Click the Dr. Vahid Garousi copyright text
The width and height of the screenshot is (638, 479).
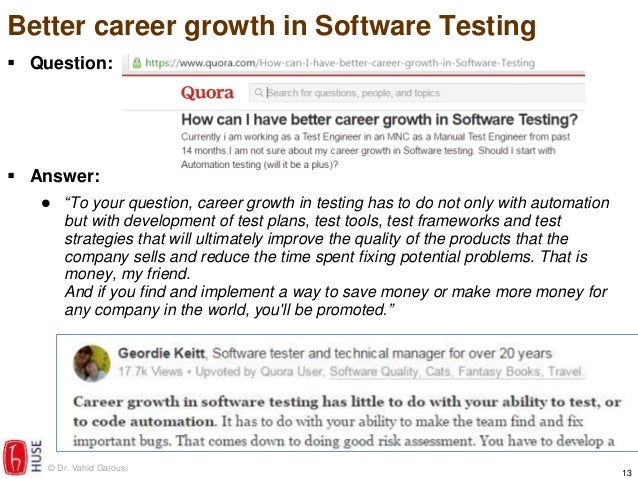(88, 468)
